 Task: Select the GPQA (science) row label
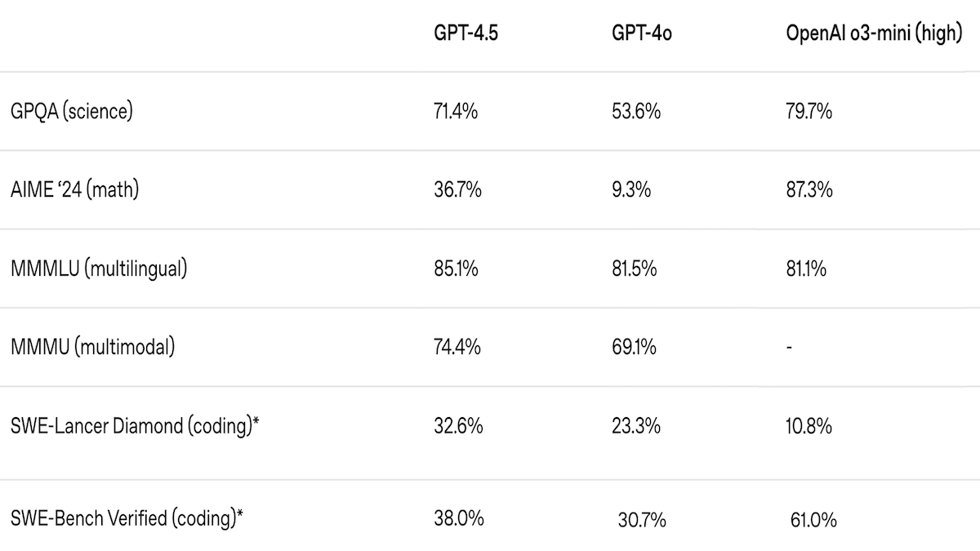click(71, 111)
